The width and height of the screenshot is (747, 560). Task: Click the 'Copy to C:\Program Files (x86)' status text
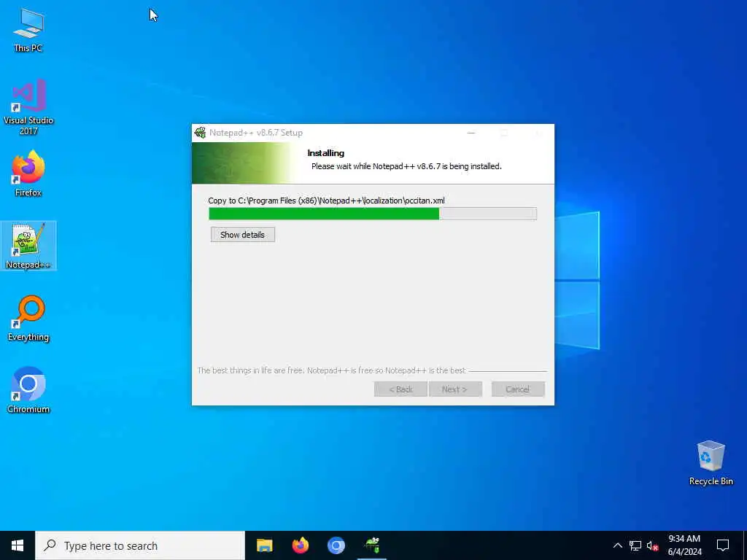click(326, 201)
